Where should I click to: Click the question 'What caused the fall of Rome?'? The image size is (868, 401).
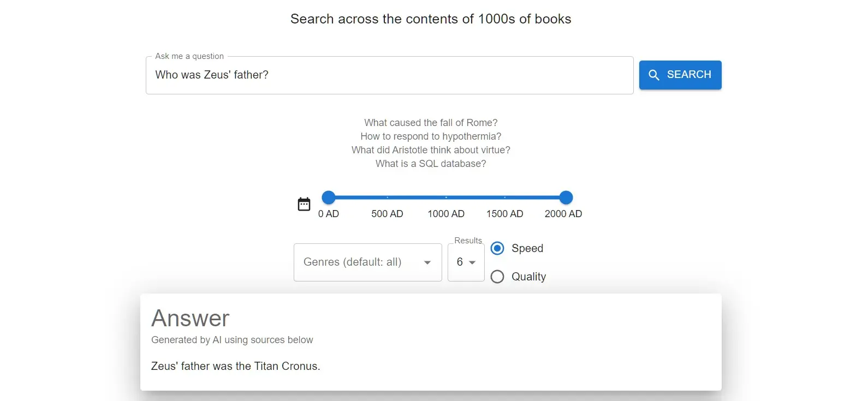pos(430,122)
